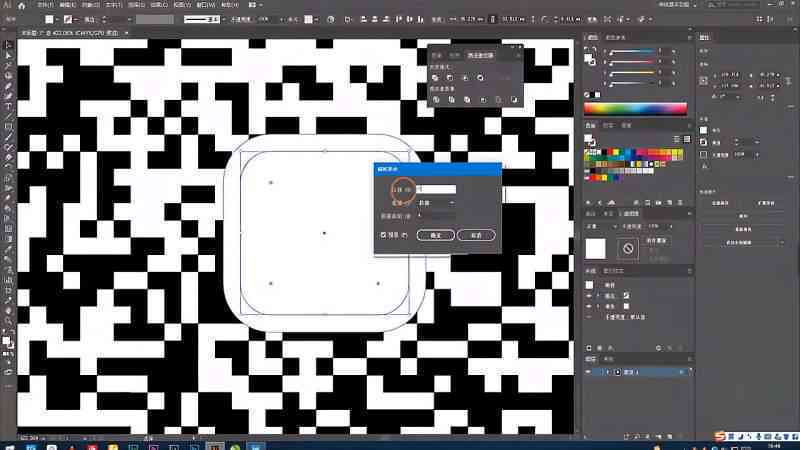Image resolution: width=800 pixels, height=450 pixels.
Task: Open the workspace switcher dropdown in menu bar
Action: (677, 5)
